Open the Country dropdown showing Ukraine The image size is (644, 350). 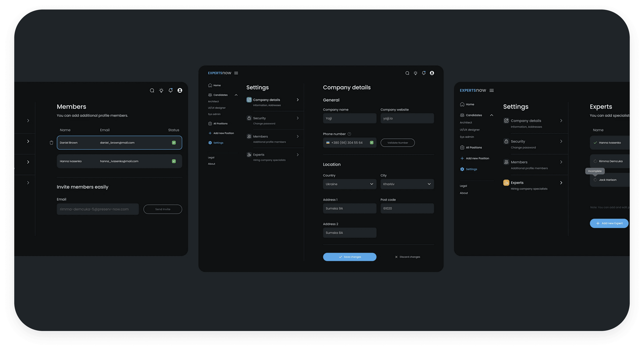349,184
